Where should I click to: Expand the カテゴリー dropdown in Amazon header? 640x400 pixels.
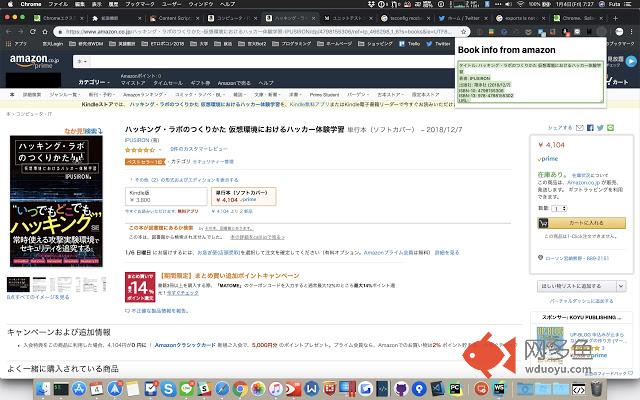pos(93,82)
